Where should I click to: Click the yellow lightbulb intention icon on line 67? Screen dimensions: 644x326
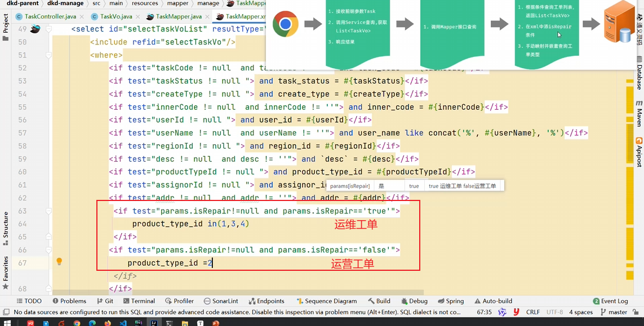click(59, 262)
